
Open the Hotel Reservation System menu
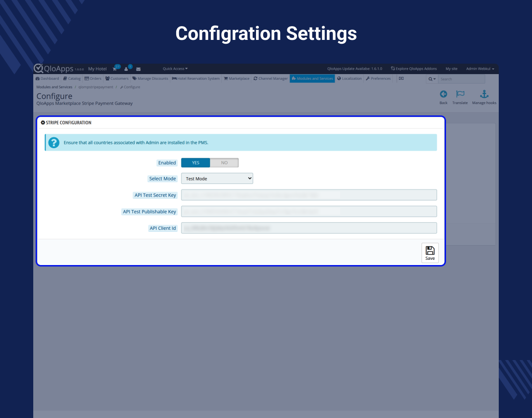click(196, 78)
